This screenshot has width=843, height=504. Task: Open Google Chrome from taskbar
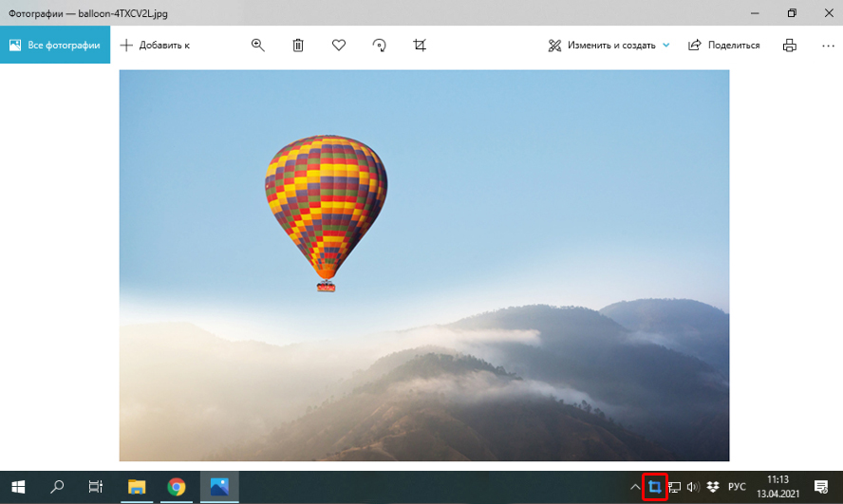177,487
